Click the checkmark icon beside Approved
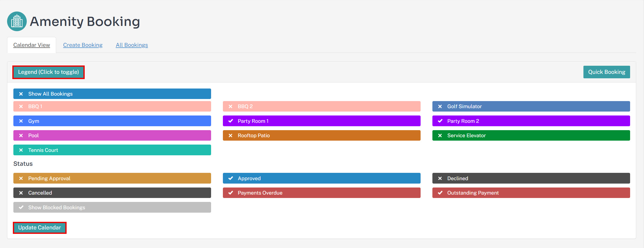This screenshot has height=248, width=644. pyautogui.click(x=231, y=178)
